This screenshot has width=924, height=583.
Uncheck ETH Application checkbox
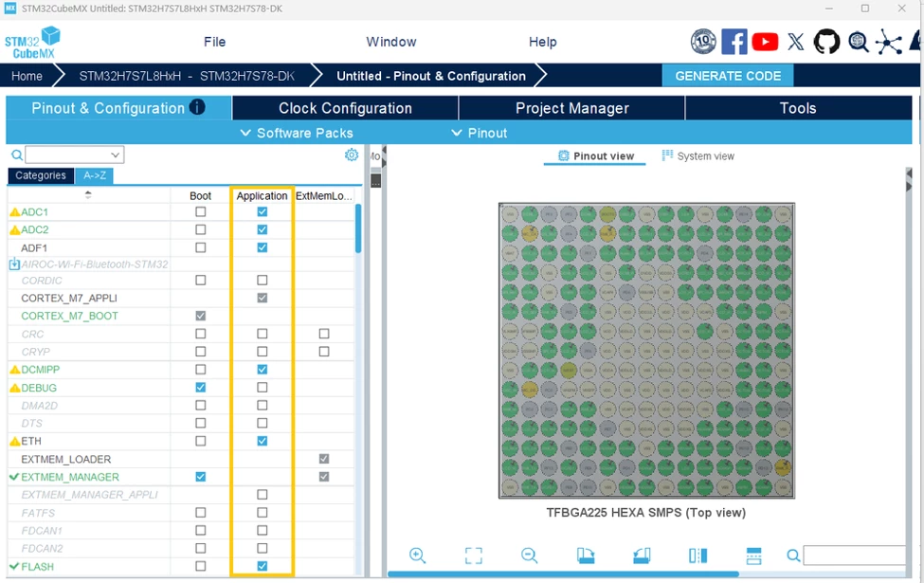263,441
